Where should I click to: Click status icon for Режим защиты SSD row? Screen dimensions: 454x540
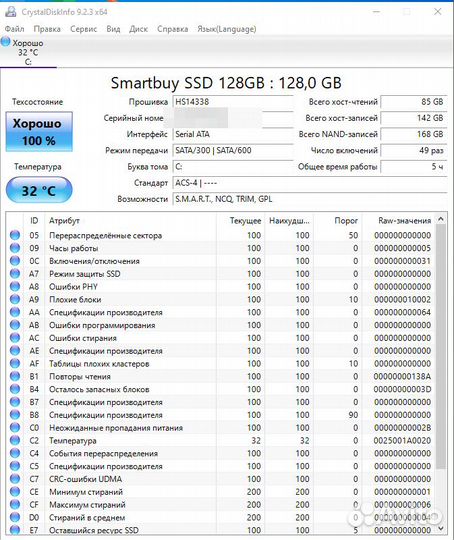(15, 274)
